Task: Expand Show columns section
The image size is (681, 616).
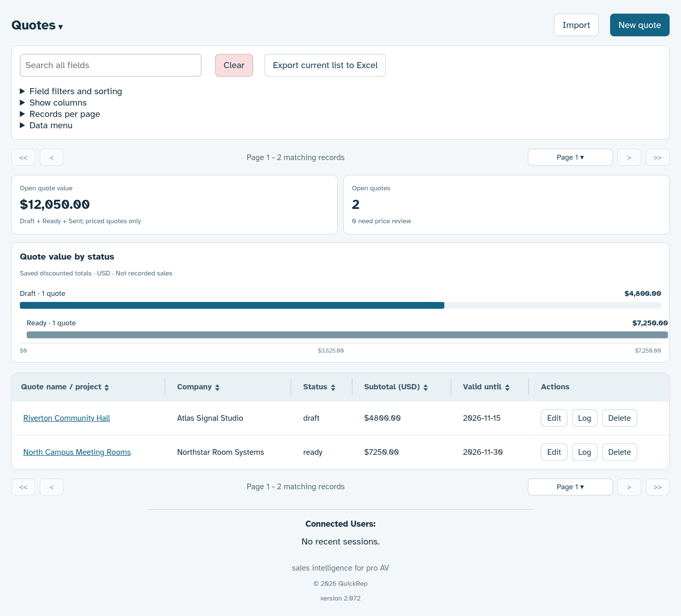Action: coord(53,103)
